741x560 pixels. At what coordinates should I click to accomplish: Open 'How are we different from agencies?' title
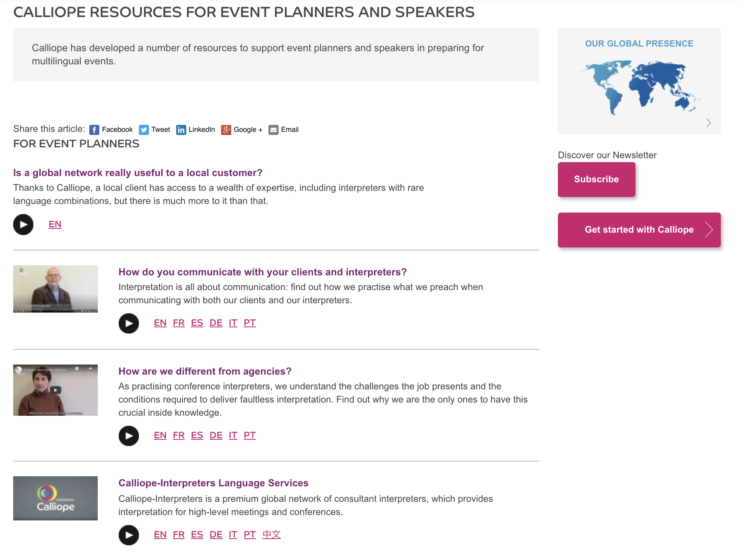pyautogui.click(x=205, y=371)
